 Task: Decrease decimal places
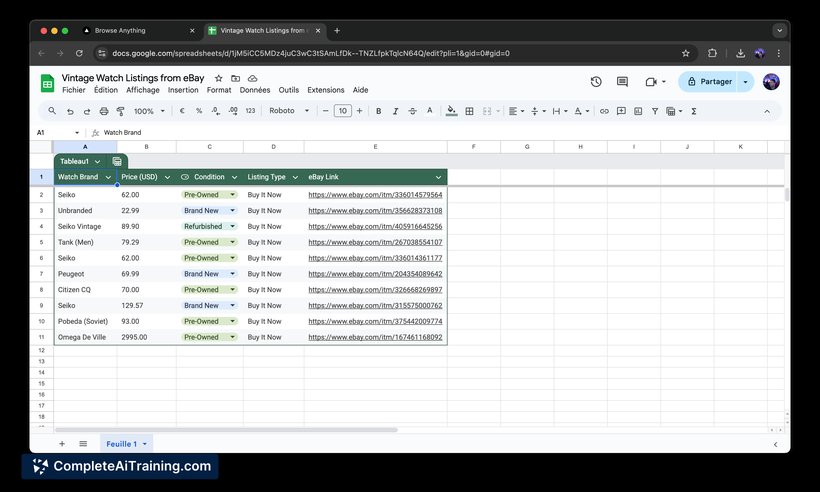(x=215, y=111)
